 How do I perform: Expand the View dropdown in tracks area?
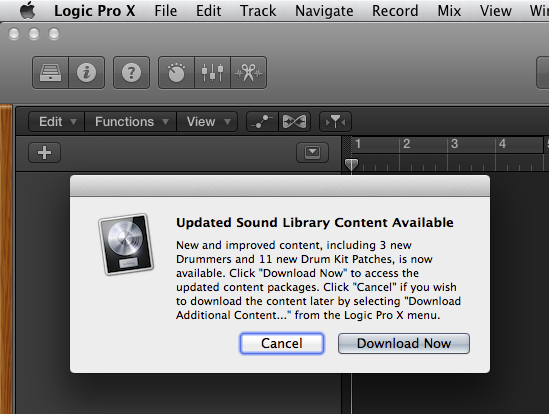pyautogui.click(x=207, y=122)
